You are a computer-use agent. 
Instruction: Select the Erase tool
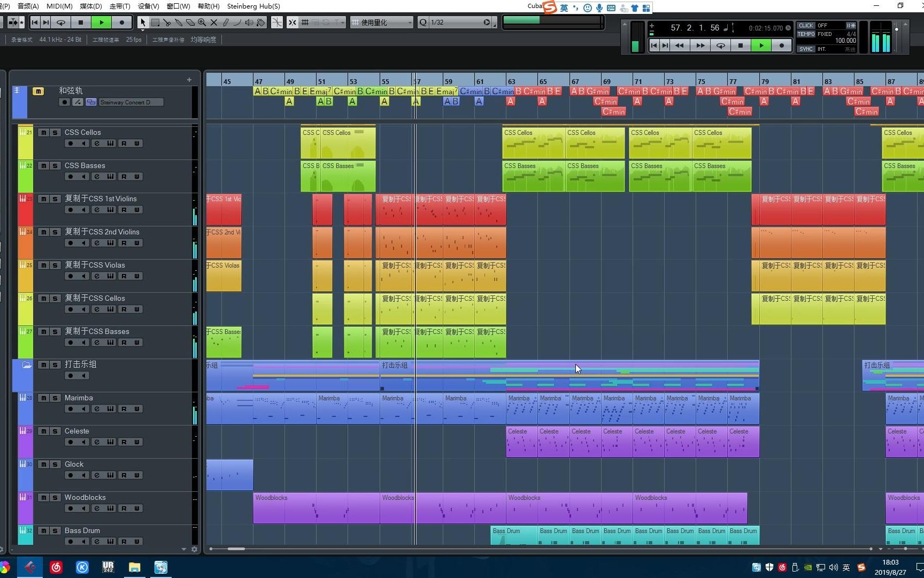pyautogui.click(x=190, y=22)
